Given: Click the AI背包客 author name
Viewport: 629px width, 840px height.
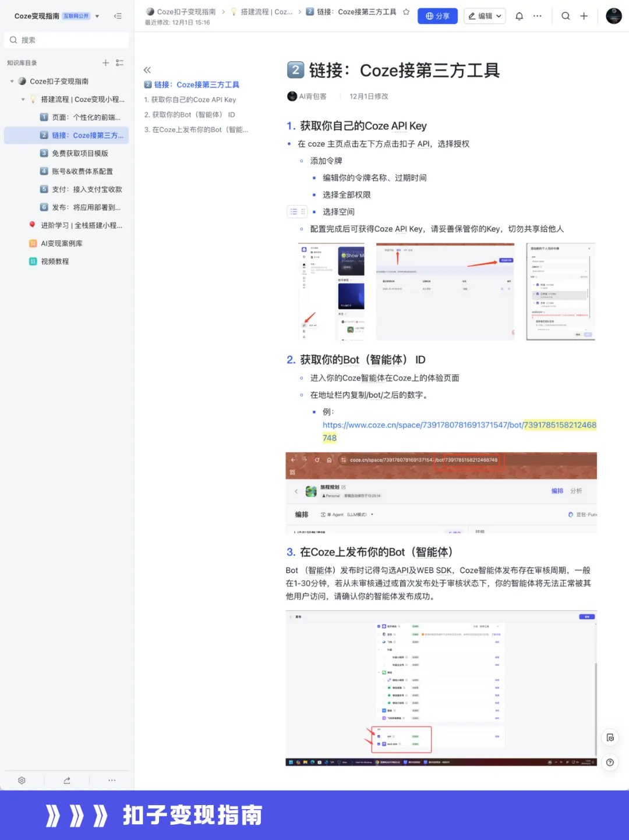Looking at the screenshot, I should 313,97.
